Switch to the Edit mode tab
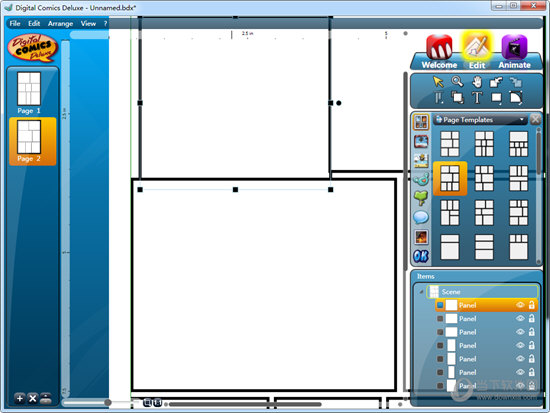550x413 pixels. point(477,51)
